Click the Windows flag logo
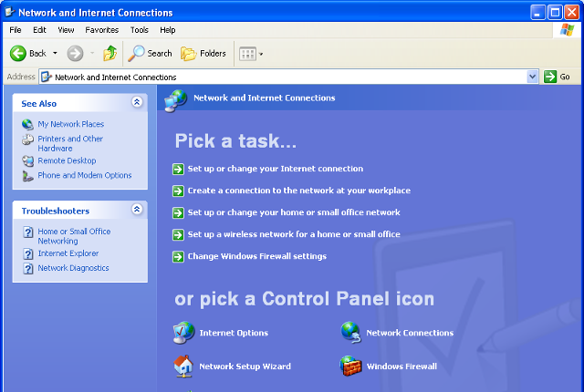Viewport: 584px width, 392px height. point(567,30)
